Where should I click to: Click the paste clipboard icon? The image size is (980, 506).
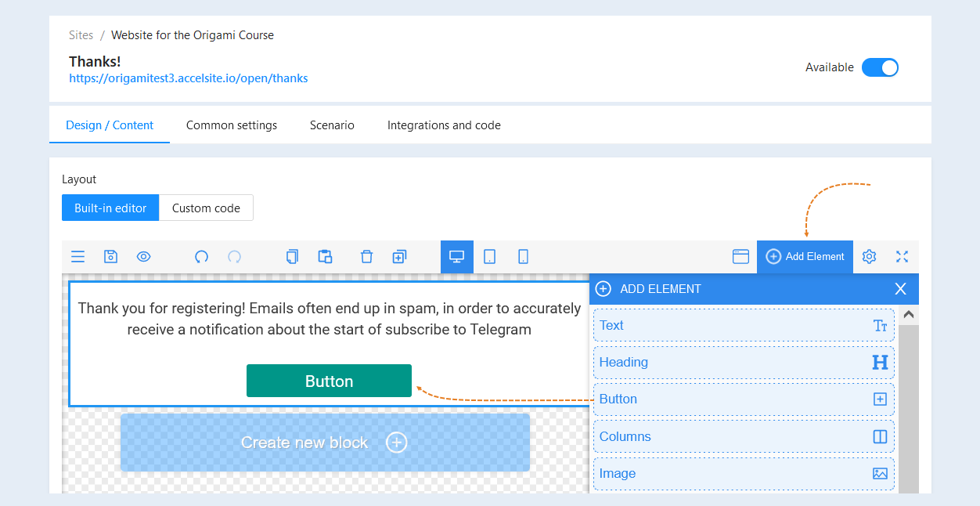click(x=325, y=257)
